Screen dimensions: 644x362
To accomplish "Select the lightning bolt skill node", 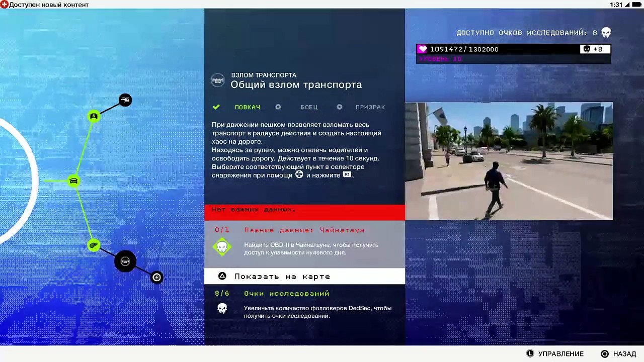I will [x=157, y=277].
